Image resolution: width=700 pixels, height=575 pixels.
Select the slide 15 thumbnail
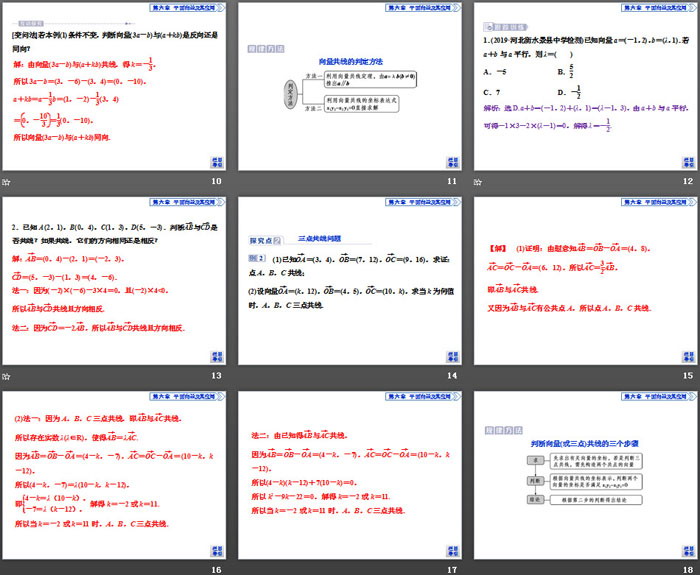click(x=586, y=281)
